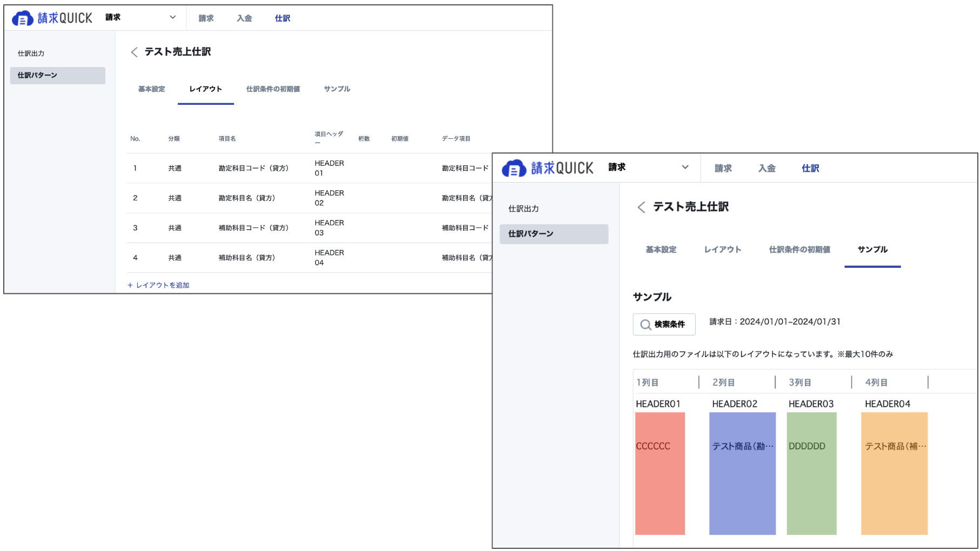
Task: Switch to サンプル tab in back window
Action: (337, 89)
